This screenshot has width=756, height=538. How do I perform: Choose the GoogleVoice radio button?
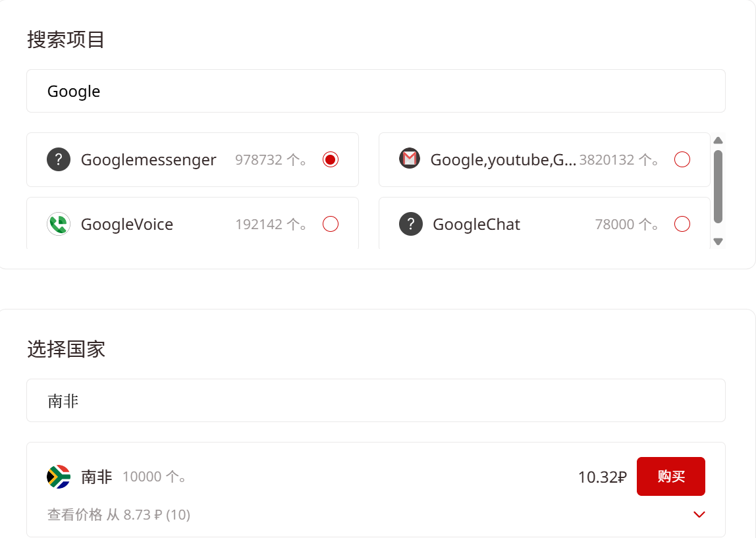coord(331,224)
